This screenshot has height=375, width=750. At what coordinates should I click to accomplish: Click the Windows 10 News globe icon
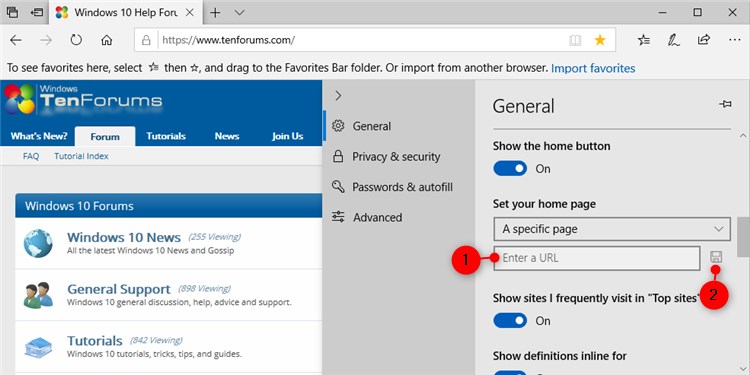38,243
